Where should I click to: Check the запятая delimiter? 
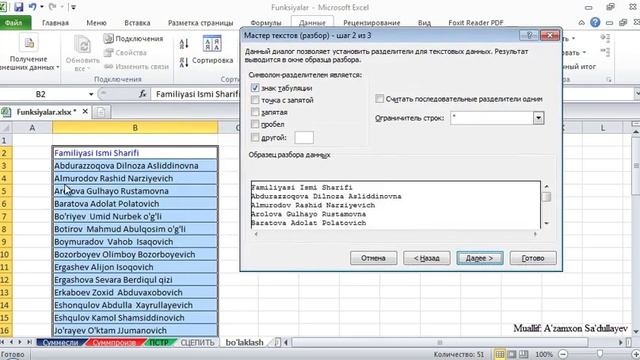[255, 112]
